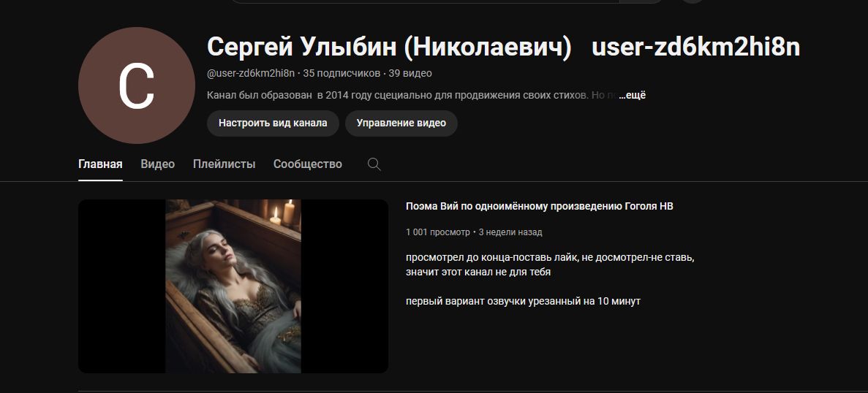The height and width of the screenshot is (393, 868).
Task: Switch to the Видео tab
Action: tap(158, 164)
